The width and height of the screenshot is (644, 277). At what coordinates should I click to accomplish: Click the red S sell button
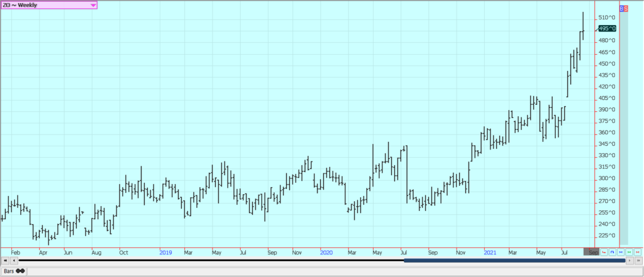(626, 8)
